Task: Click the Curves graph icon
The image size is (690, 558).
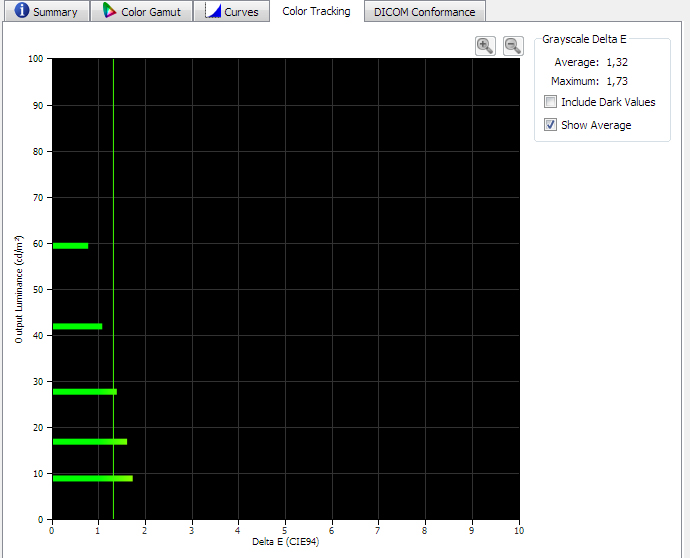Action: (x=213, y=11)
